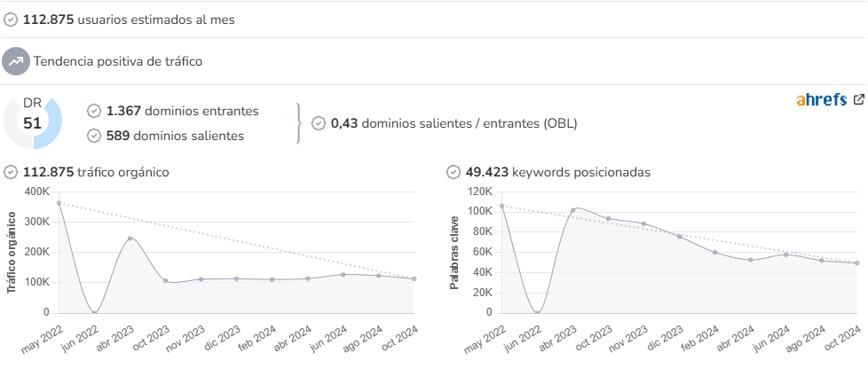
Task: Click the feb 2024 data point in tráfico orgánico chart
Action: (x=272, y=279)
